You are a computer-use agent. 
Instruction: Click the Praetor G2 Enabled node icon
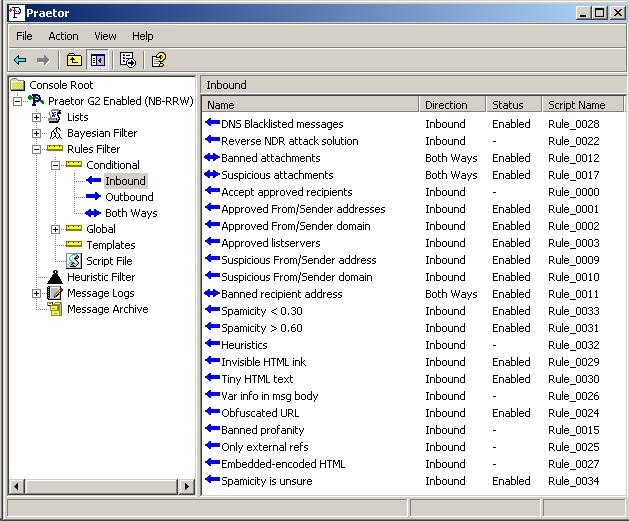[36, 101]
